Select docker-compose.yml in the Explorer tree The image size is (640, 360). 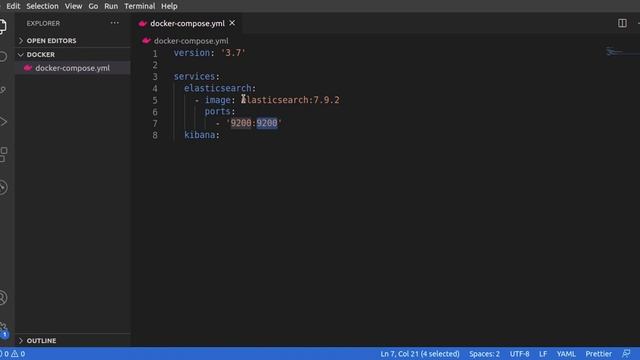[73, 68]
